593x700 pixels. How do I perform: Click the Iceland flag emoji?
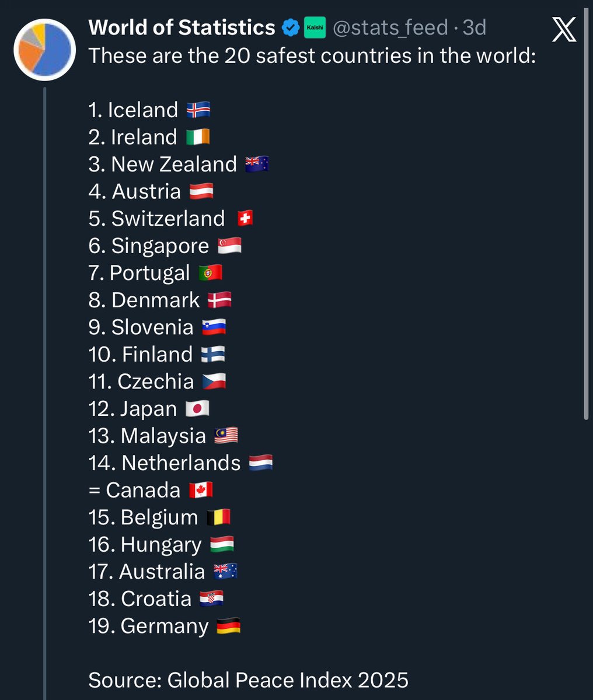[198, 110]
